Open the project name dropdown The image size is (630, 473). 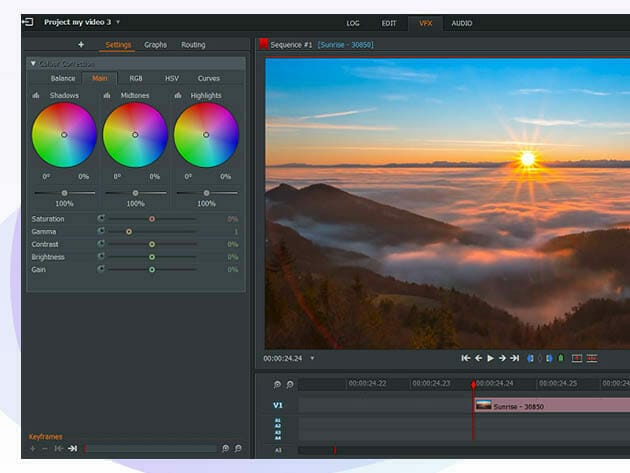click(117, 22)
